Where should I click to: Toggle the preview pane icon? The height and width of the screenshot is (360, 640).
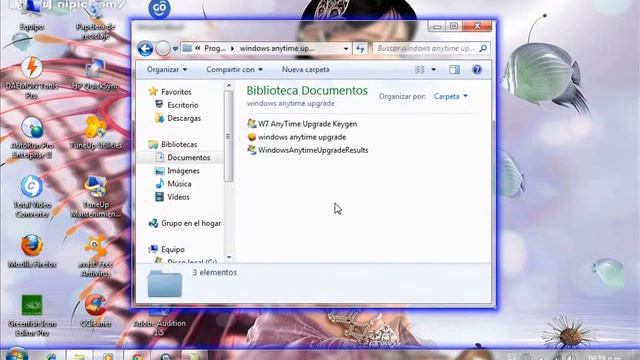click(x=454, y=69)
